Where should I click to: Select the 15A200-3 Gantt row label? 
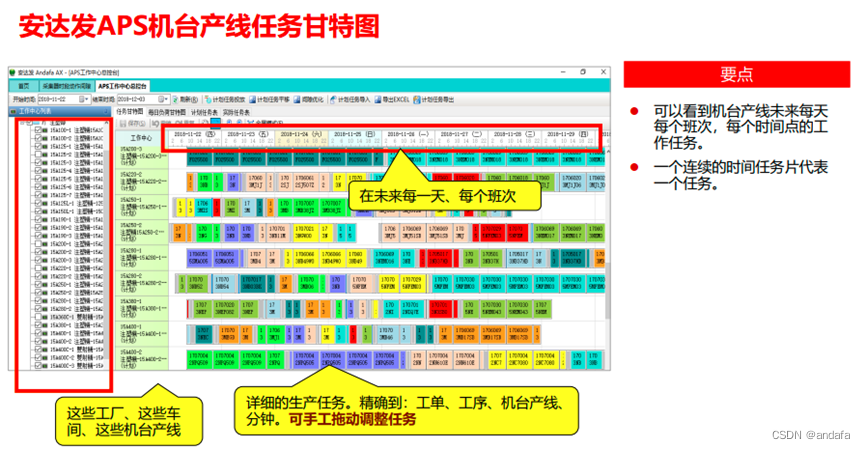tap(142, 157)
